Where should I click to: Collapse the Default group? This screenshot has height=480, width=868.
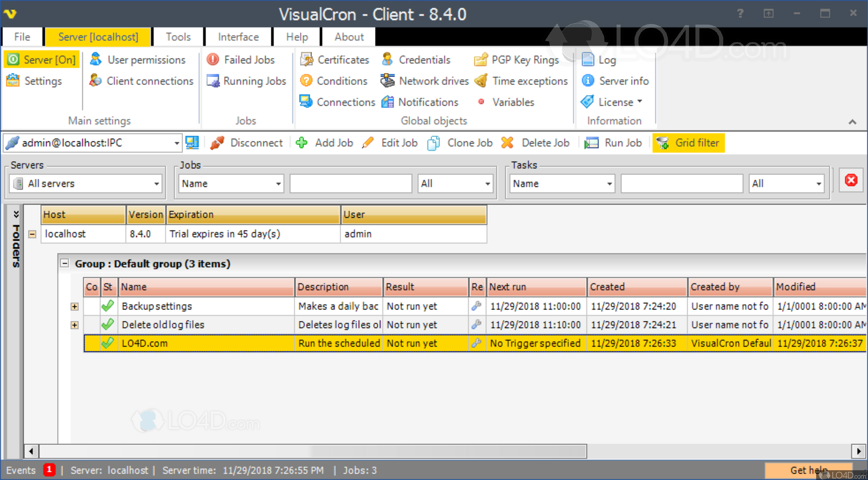(65, 263)
